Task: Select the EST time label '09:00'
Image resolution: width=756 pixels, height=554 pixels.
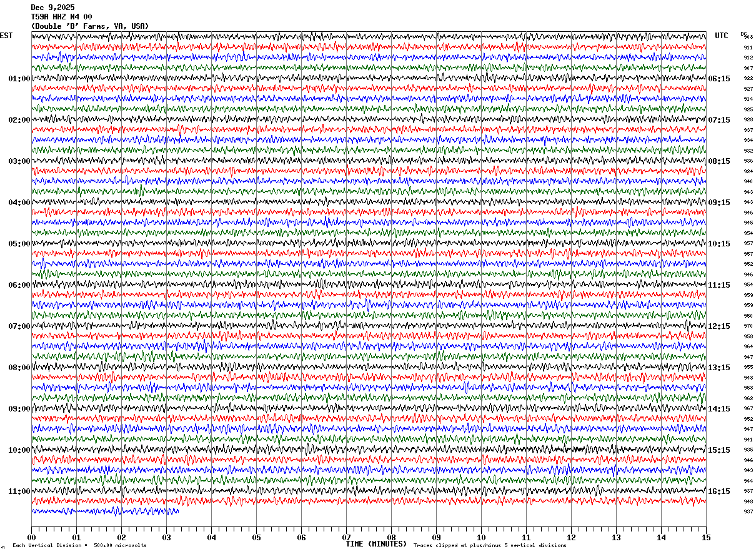Action: 19,409
